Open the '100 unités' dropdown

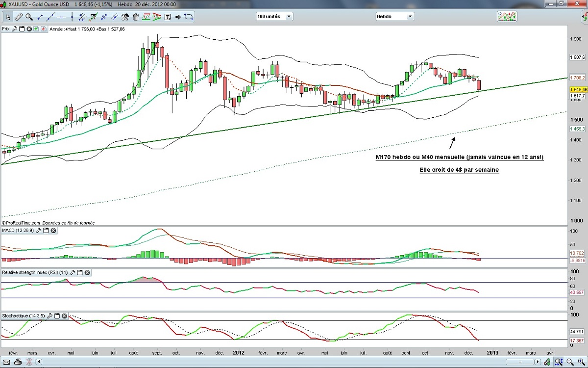[274, 17]
